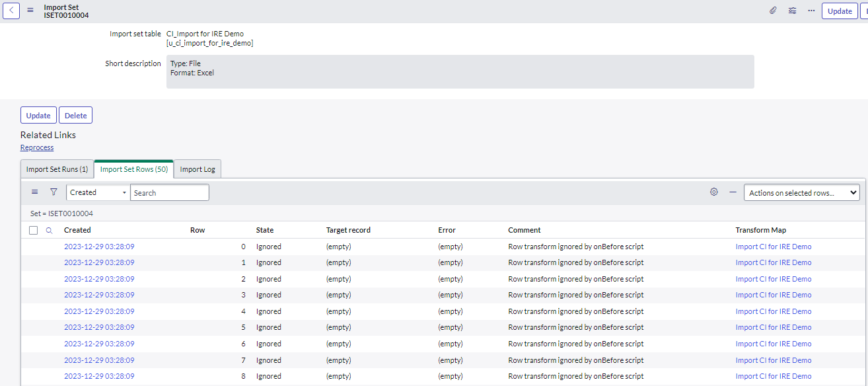This screenshot has height=386, width=868.
Task: Open the list controls menu icon
Action: click(x=35, y=192)
